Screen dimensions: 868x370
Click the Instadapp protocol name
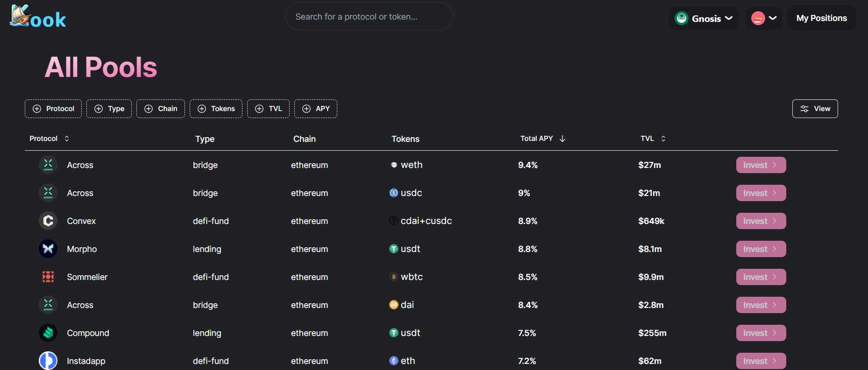86,361
